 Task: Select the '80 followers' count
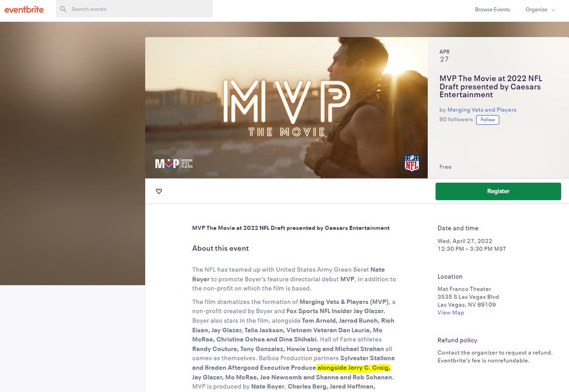pyautogui.click(x=456, y=119)
